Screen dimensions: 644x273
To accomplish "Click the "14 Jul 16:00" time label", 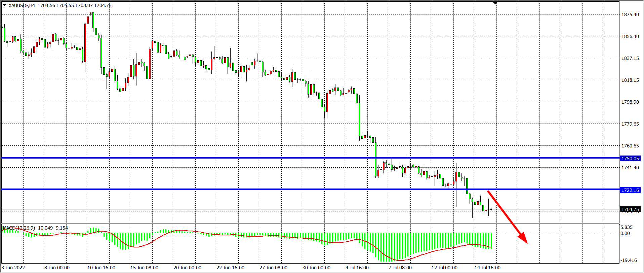I will [487, 268].
